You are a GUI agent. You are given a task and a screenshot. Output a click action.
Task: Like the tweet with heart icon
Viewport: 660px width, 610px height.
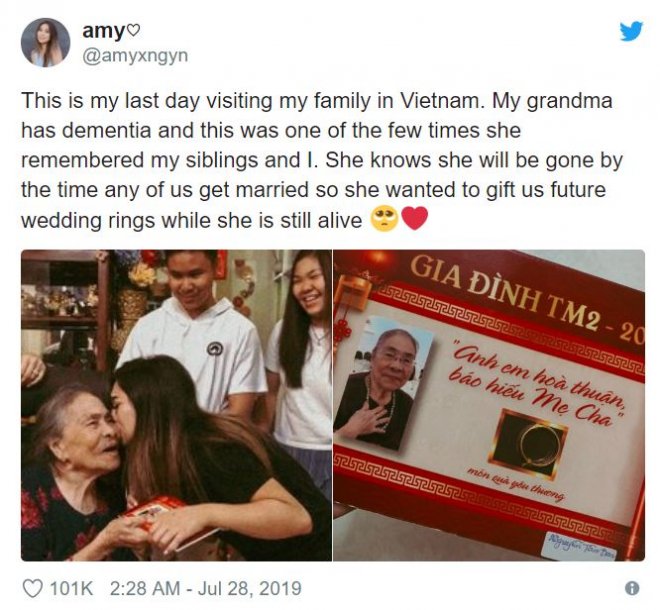pyautogui.click(x=32, y=588)
